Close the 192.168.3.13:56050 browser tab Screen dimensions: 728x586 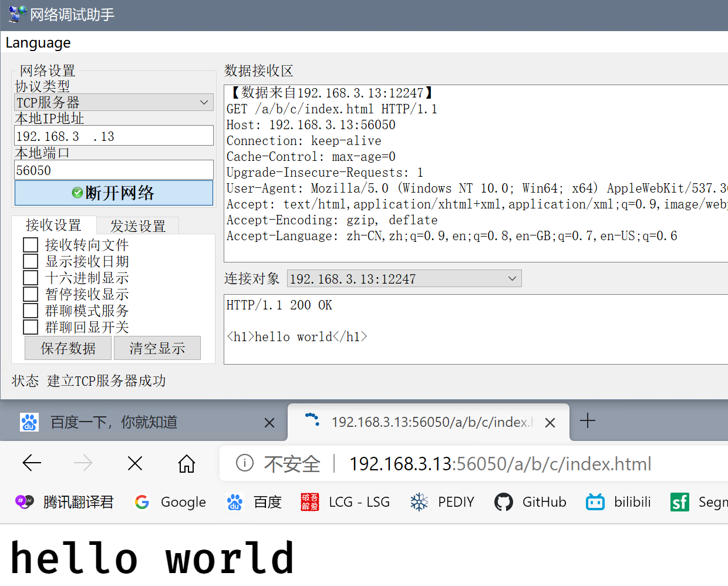point(550,423)
